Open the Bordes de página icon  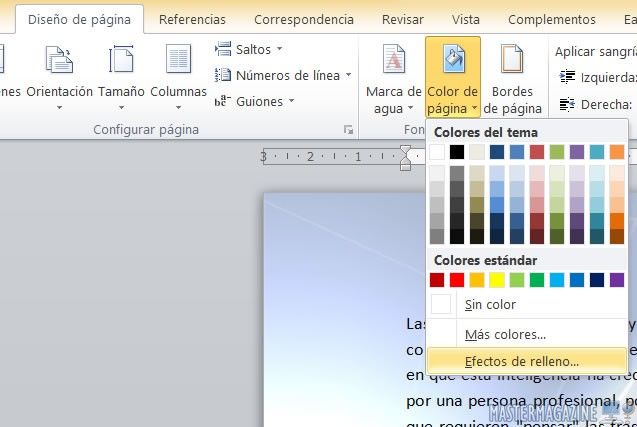512,59
